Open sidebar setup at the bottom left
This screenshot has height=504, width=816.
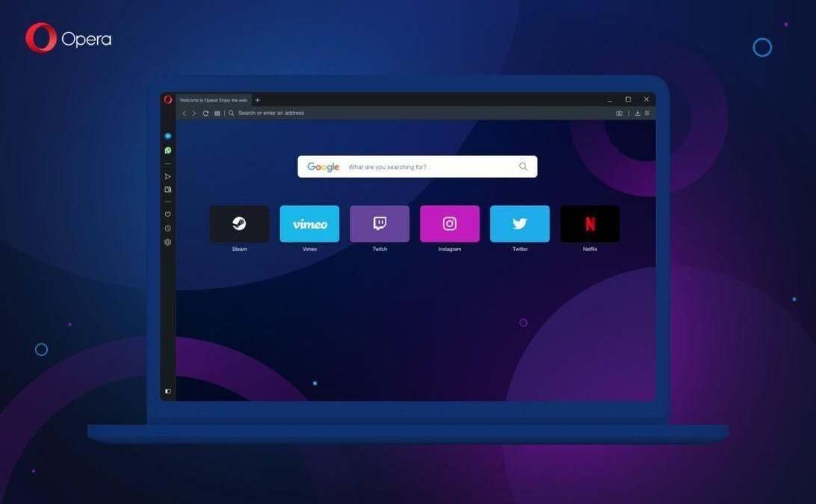click(x=167, y=391)
